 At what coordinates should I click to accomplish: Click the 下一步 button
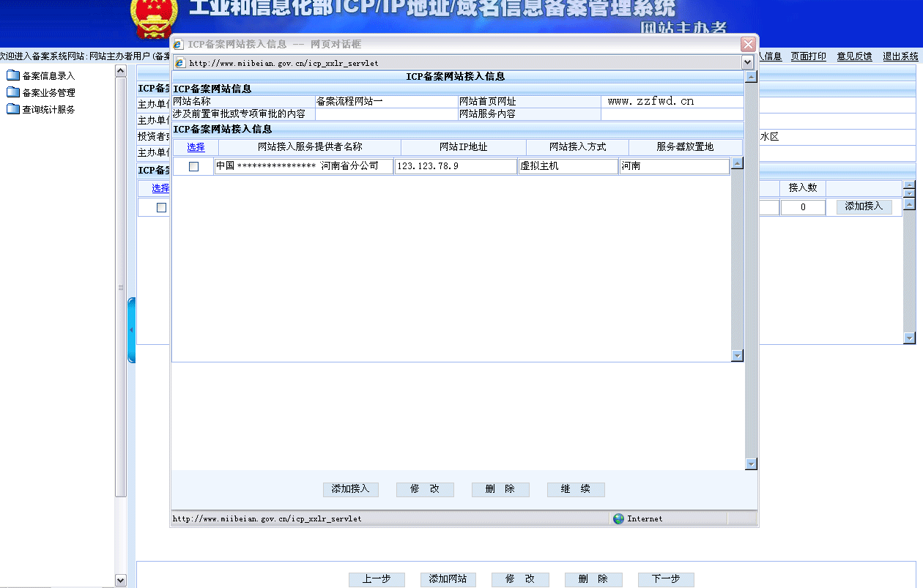click(x=666, y=579)
